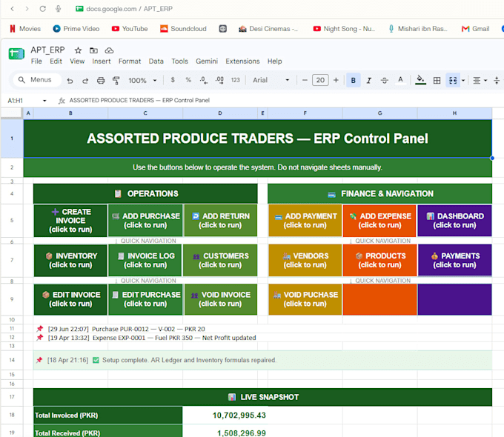Open the View menu

(x=77, y=61)
